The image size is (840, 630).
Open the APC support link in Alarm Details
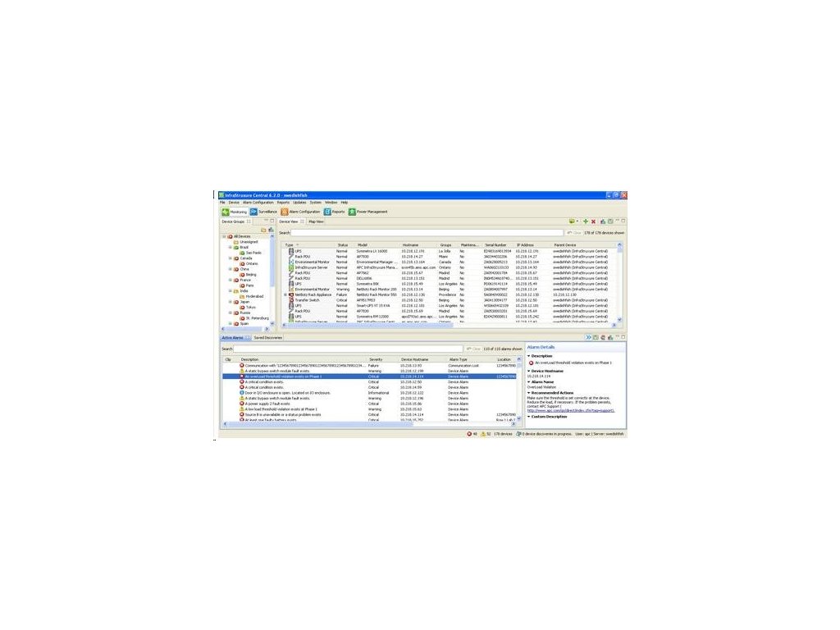pyautogui.click(x=571, y=410)
